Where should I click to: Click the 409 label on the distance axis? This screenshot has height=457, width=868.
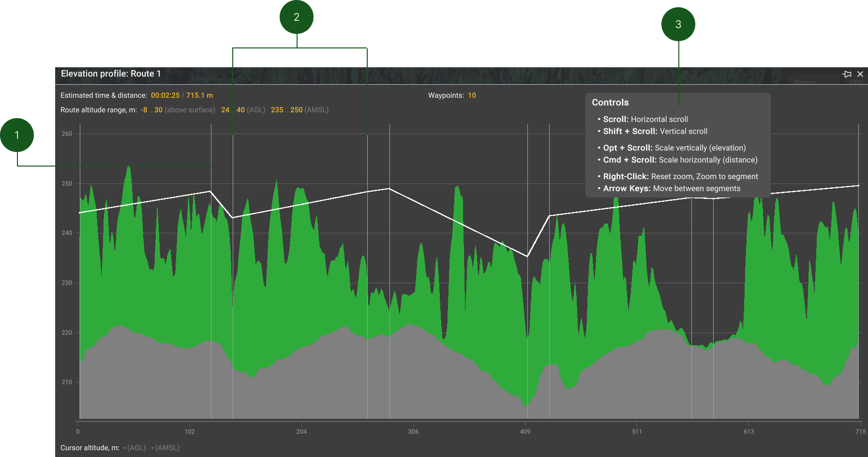click(x=525, y=431)
